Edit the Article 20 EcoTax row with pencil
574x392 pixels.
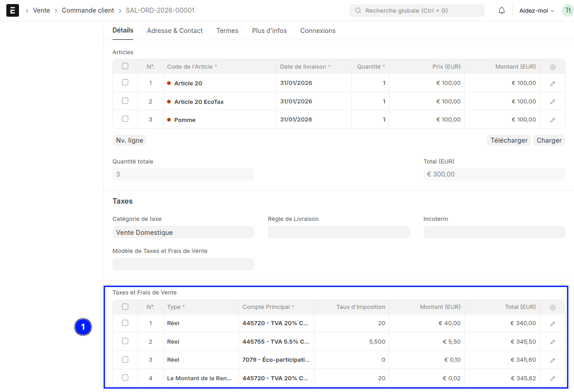tap(552, 102)
